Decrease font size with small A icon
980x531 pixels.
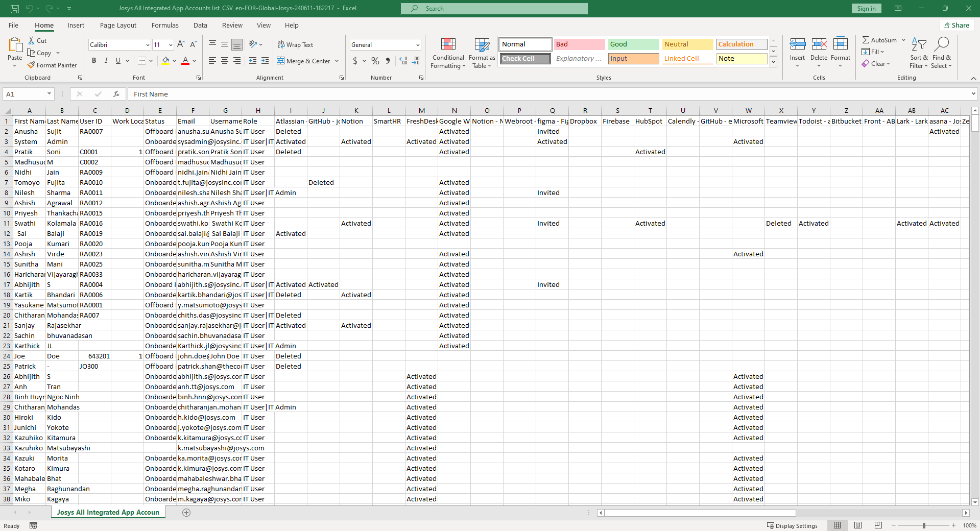tap(194, 45)
